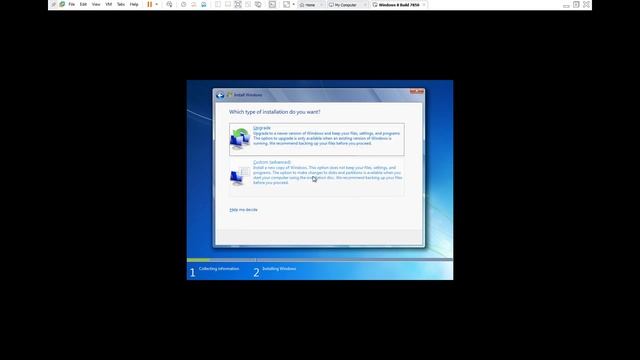The height and width of the screenshot is (360, 640).
Task: Go back with the Install Windows back arrow
Action: tap(220, 95)
